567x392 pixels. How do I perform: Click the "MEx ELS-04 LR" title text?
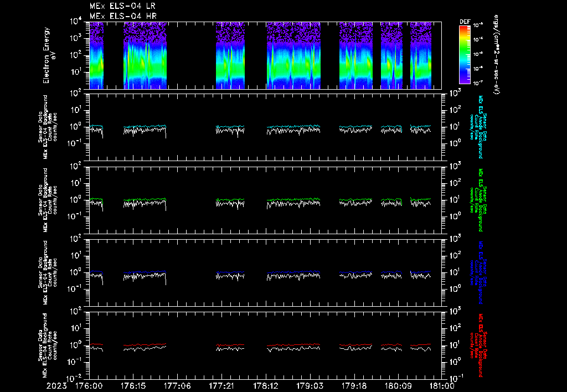[x=122, y=6]
